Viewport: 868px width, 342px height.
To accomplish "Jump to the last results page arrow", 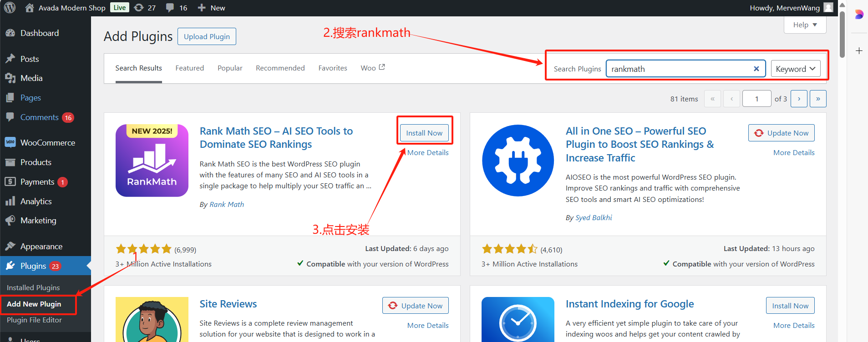I will pyautogui.click(x=818, y=99).
